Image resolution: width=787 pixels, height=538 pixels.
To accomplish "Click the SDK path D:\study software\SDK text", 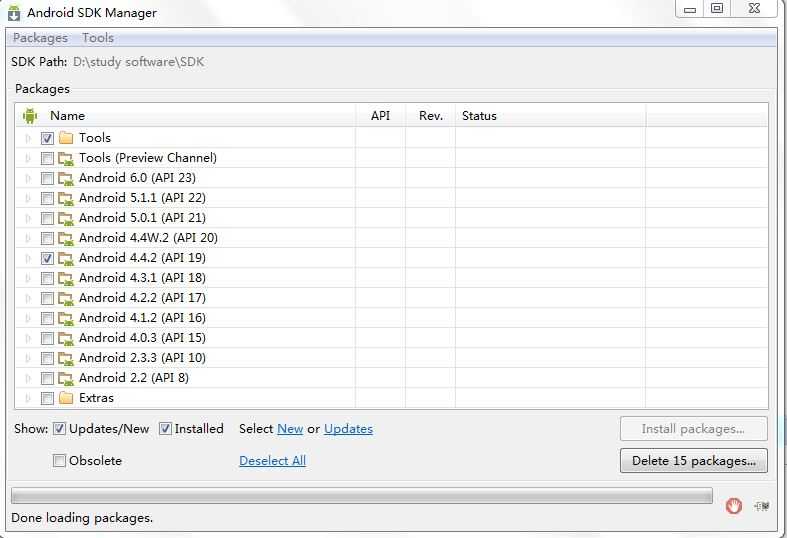I will click(x=139, y=62).
